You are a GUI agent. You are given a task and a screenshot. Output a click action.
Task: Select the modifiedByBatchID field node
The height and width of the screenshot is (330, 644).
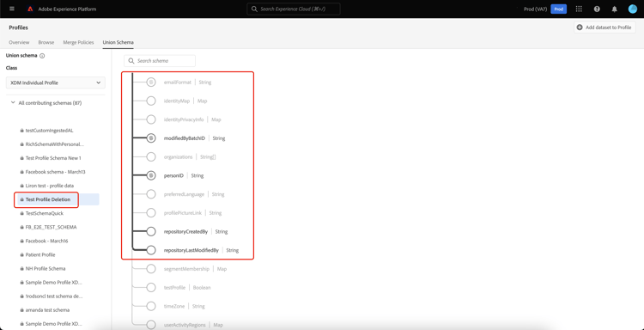pyautogui.click(x=151, y=138)
